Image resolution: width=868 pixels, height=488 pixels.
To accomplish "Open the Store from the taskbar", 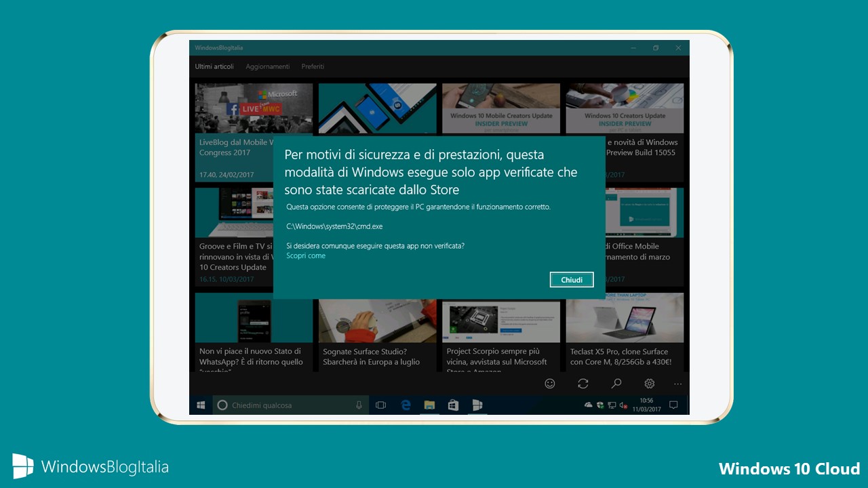I will (x=453, y=405).
